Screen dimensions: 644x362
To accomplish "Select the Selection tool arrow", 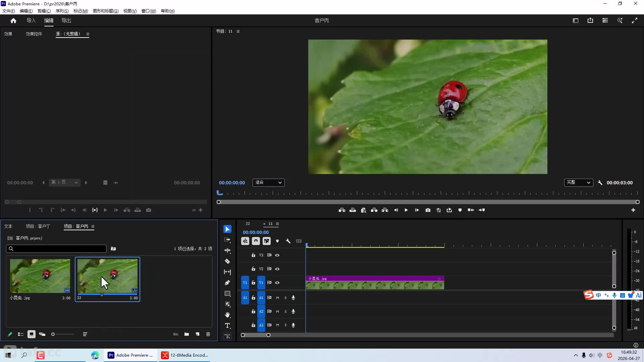I will (227, 229).
